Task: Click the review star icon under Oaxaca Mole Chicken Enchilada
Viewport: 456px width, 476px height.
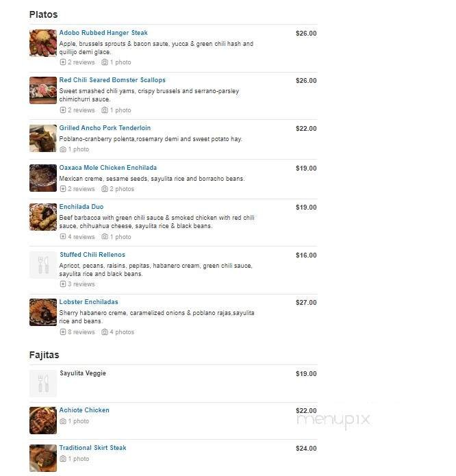Action: [63, 189]
